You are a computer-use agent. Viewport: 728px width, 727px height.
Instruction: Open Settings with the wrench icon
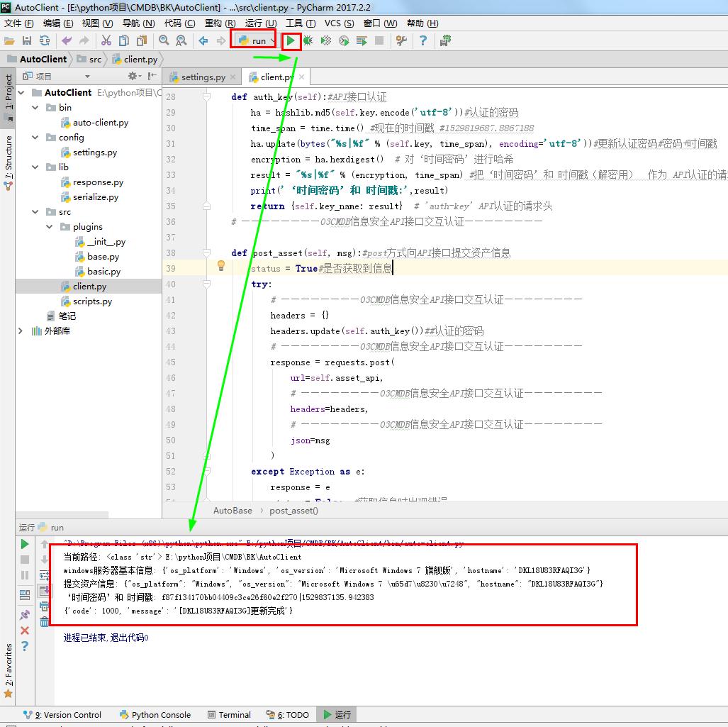click(401, 41)
